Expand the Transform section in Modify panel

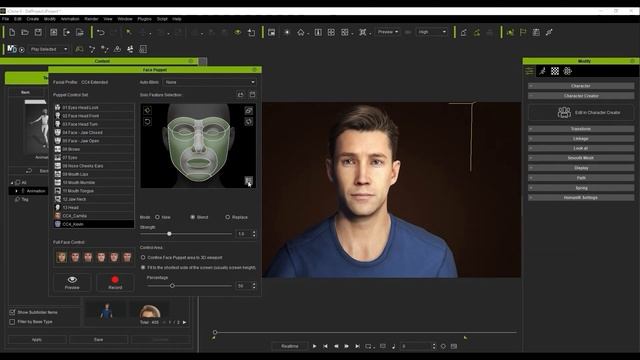point(581,129)
